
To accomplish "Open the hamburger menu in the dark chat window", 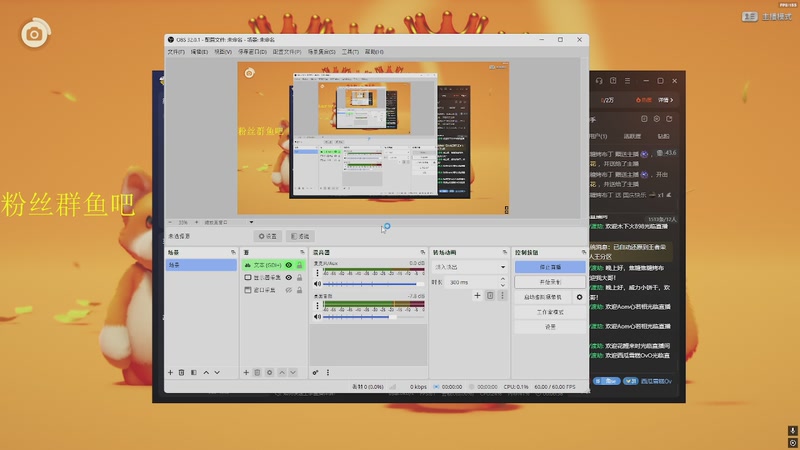I will coord(628,81).
